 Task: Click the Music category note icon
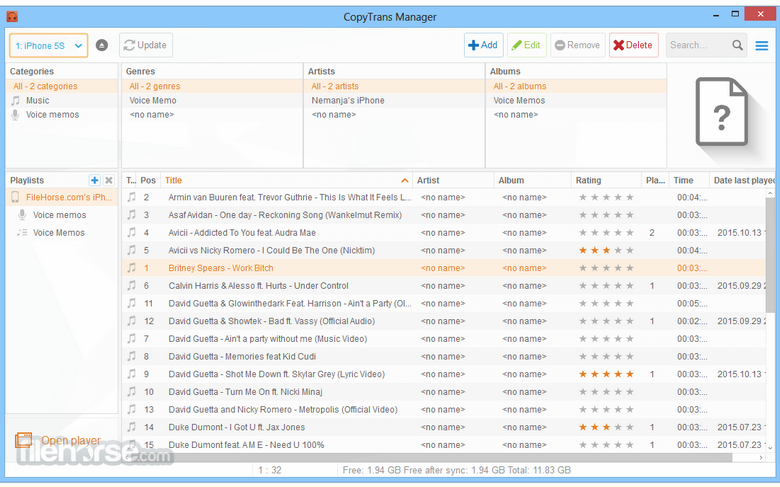coord(15,100)
